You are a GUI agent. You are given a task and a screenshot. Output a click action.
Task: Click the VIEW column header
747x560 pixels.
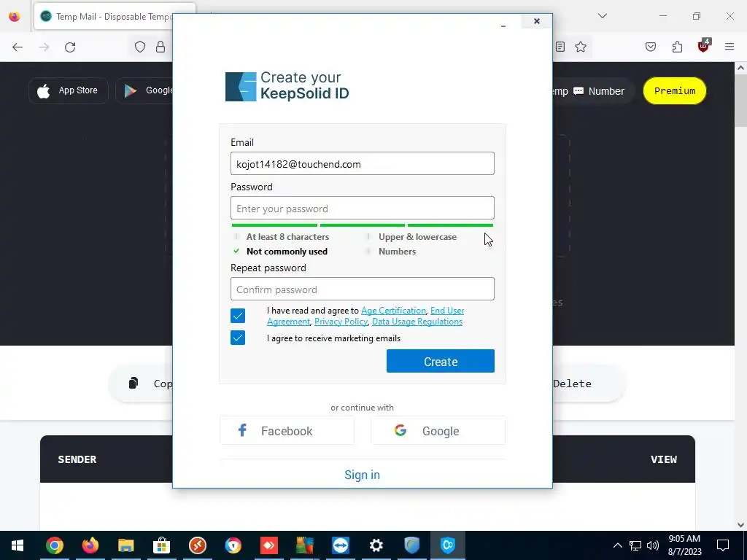coord(664,459)
